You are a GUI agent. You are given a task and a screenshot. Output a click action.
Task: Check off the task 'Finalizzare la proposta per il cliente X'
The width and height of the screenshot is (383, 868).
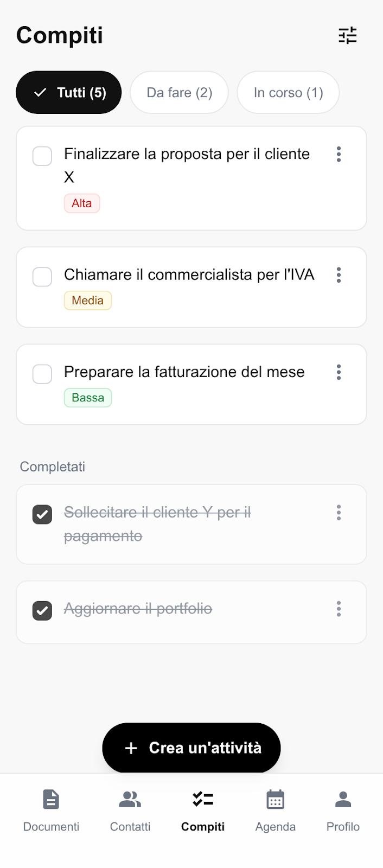click(x=42, y=156)
